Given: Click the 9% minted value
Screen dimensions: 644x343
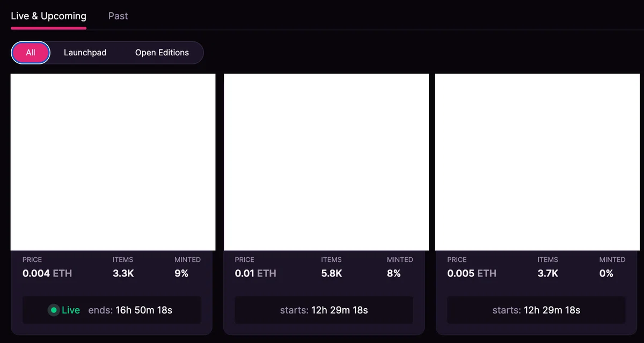Looking at the screenshot, I should [x=181, y=273].
